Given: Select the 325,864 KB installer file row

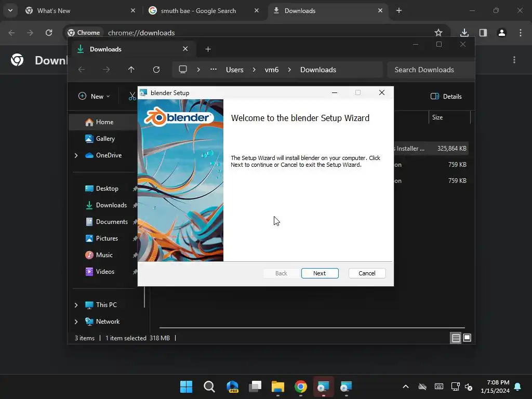Looking at the screenshot, I should [x=431, y=148].
